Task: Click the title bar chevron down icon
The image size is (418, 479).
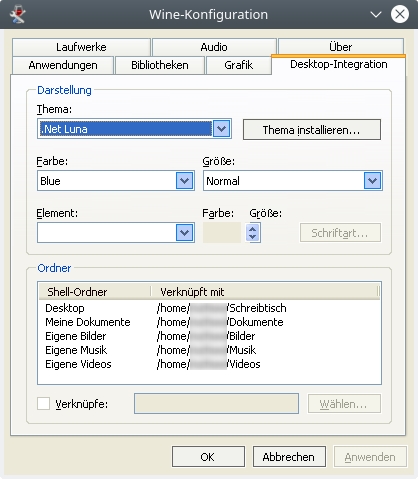Action: pyautogui.click(x=376, y=15)
